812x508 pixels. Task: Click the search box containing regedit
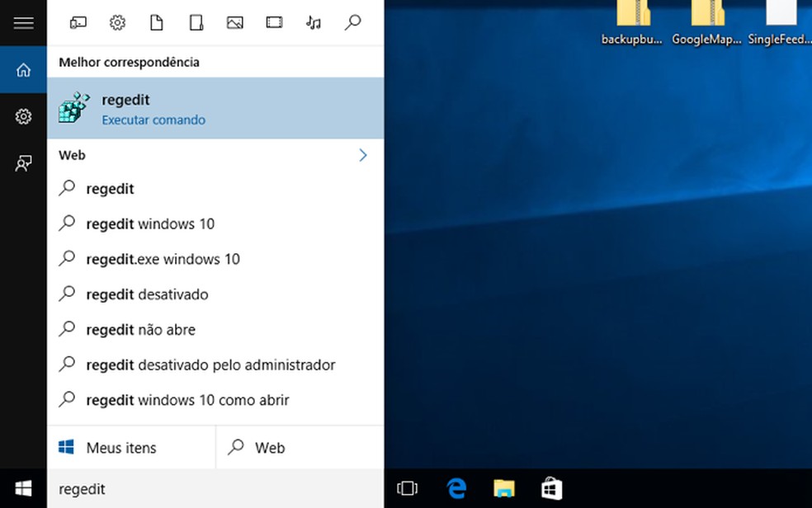(215, 489)
